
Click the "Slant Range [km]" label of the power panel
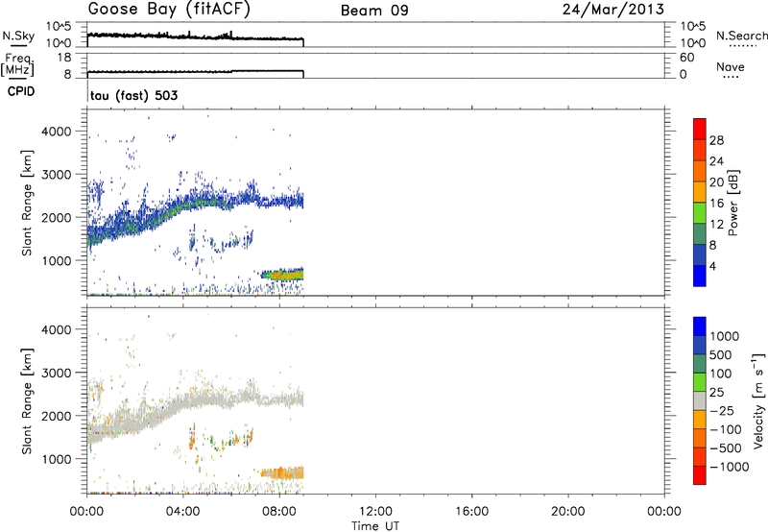coord(27,203)
